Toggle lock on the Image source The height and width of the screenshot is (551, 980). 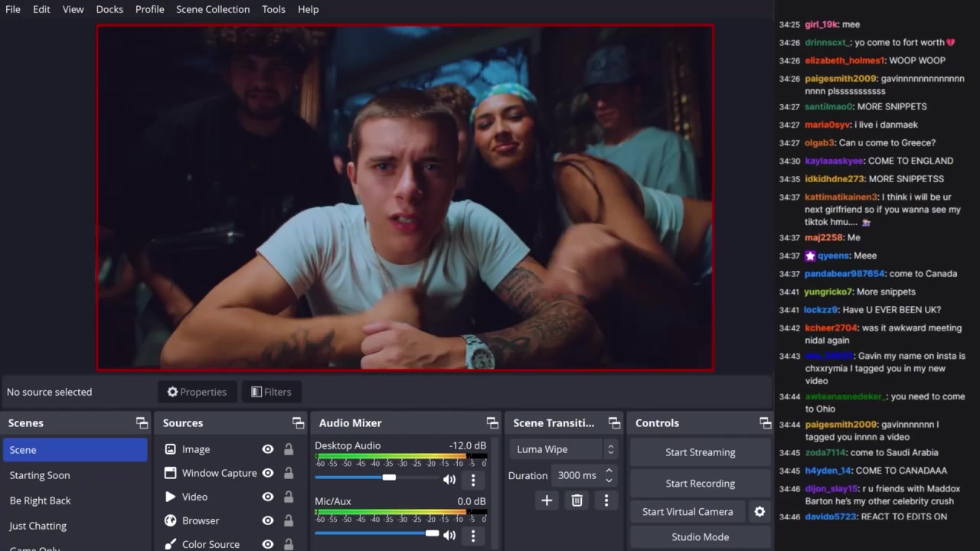tap(289, 450)
